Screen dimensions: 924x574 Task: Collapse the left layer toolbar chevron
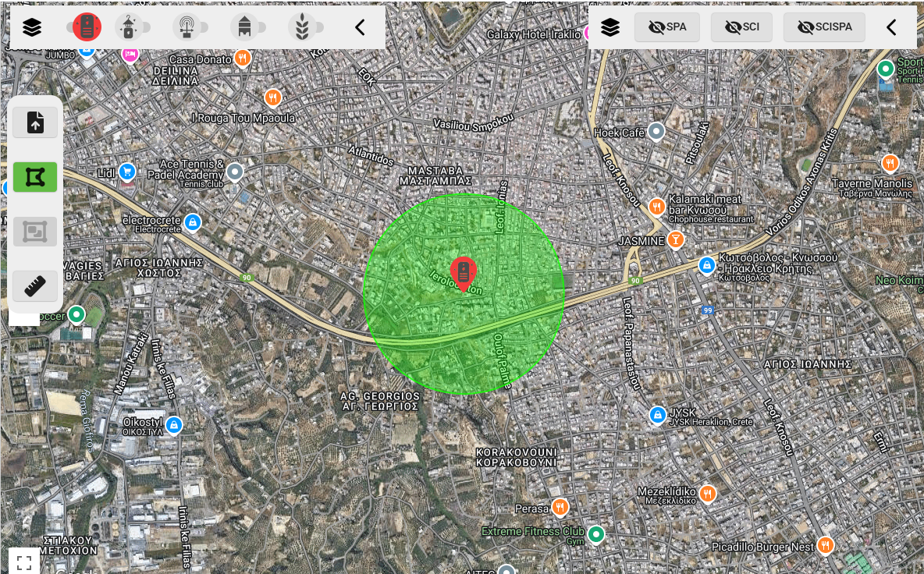tap(360, 28)
